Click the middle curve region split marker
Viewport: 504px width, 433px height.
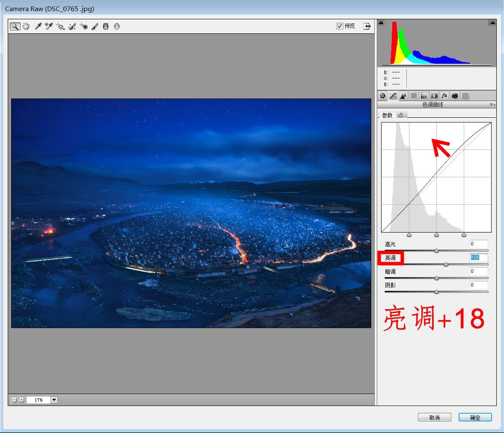[436, 235]
